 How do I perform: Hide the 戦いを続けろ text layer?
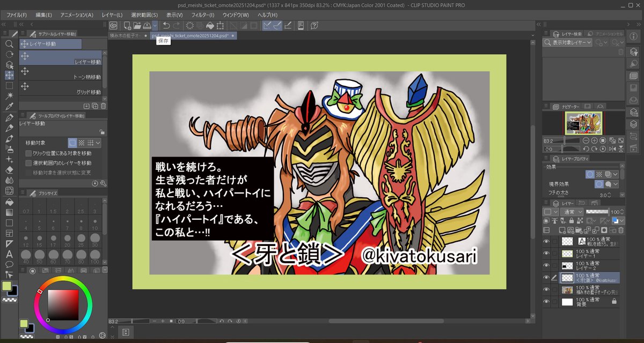tap(546, 241)
